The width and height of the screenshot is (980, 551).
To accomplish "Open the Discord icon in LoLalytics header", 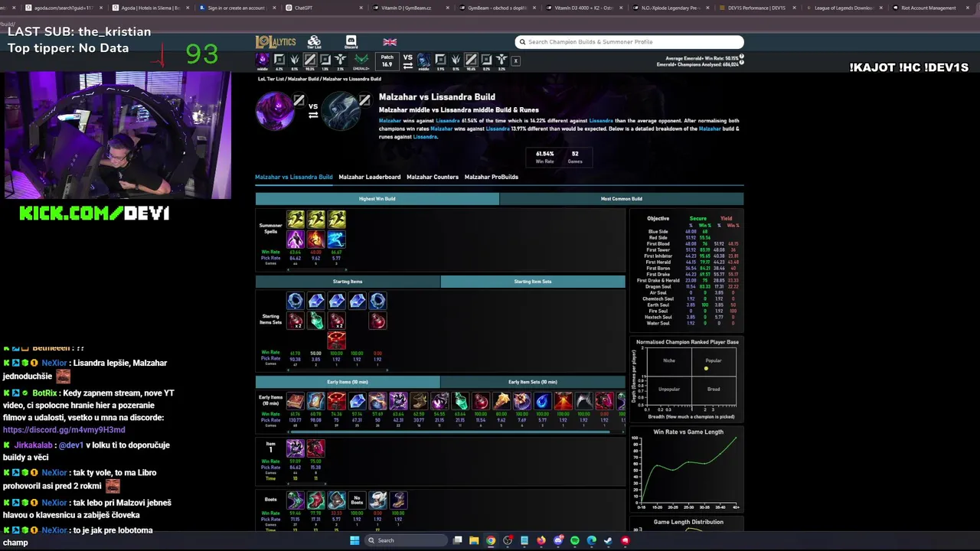I will (351, 42).
